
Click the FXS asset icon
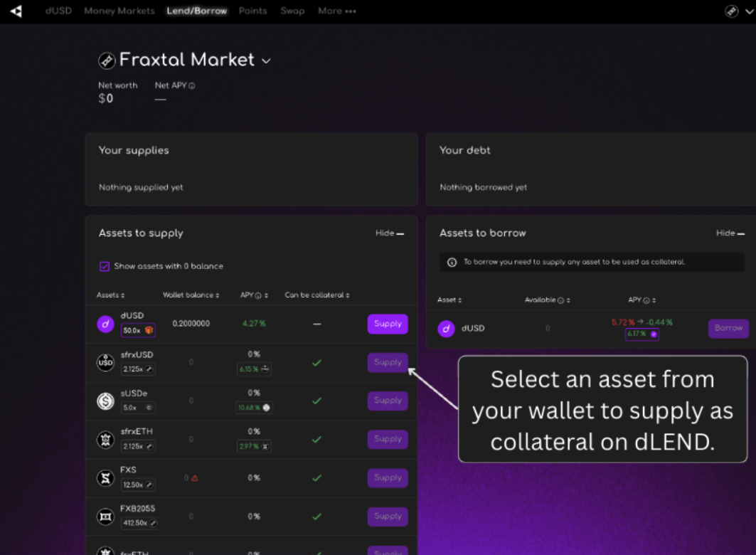tap(106, 478)
